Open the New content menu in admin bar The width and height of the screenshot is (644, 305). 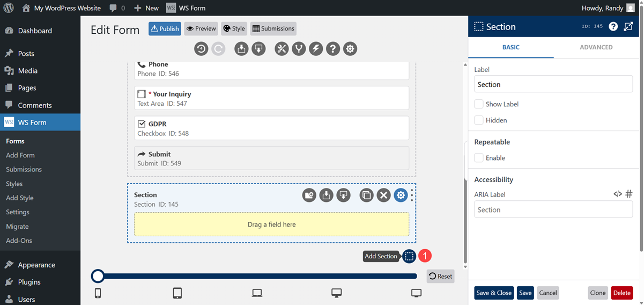pyautogui.click(x=146, y=8)
